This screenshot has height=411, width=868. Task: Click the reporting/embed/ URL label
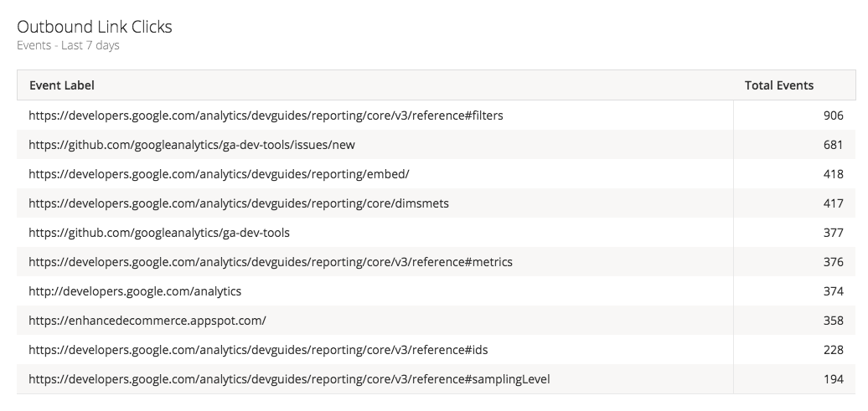(x=219, y=174)
